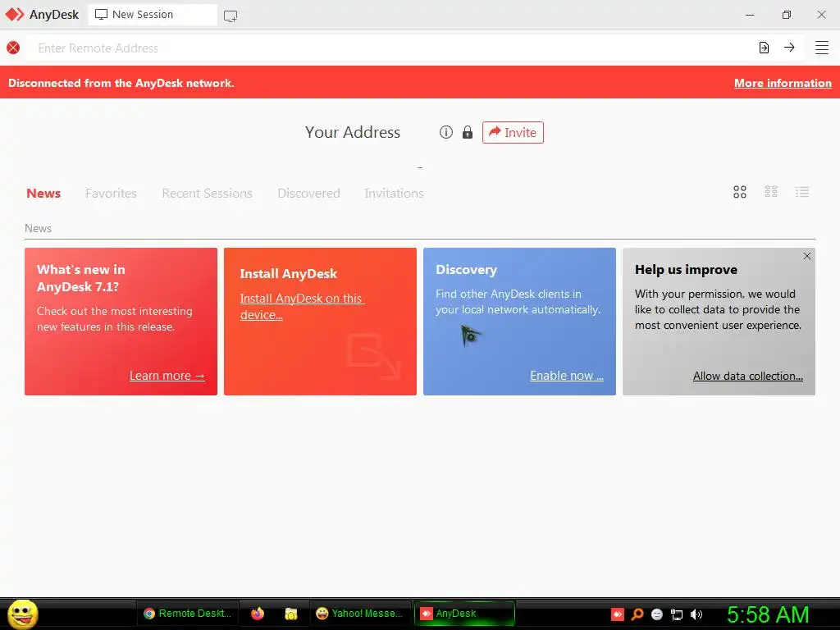Click the smiley start button on taskbar

coord(22,614)
